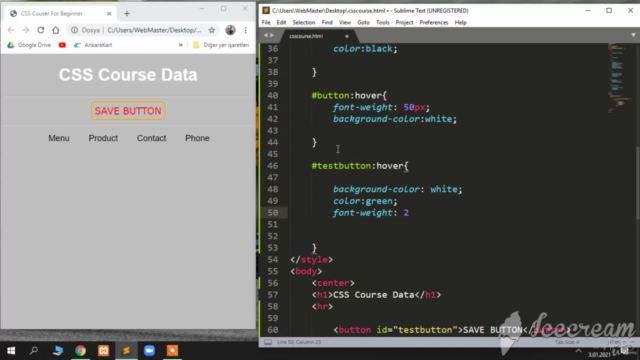Viewport: 640px width, 360px height.
Task: Open Windows Start menu
Action: [11, 351]
